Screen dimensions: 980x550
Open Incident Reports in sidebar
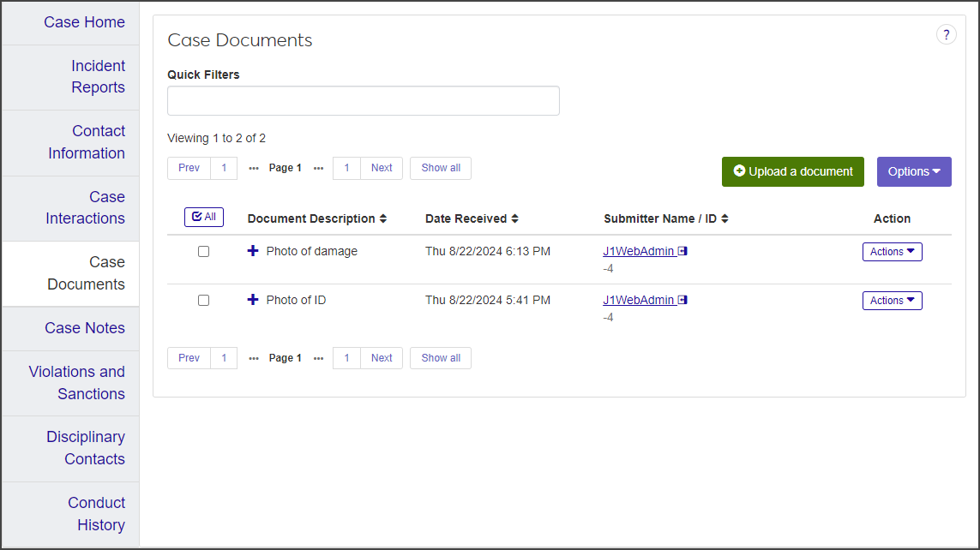point(97,77)
